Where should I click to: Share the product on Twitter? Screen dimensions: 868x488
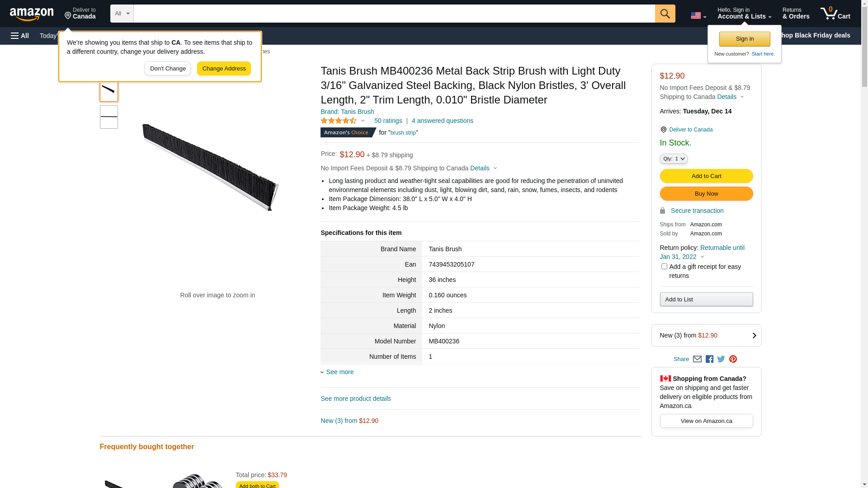(721, 359)
